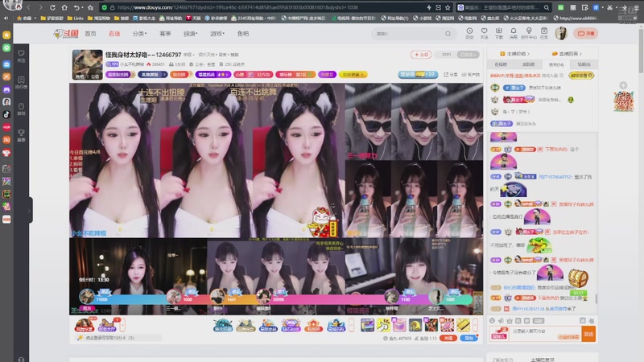Screen dimensions: 644x362
Task: Open green WeChat icon in browser sidebar
Action: point(6,47)
